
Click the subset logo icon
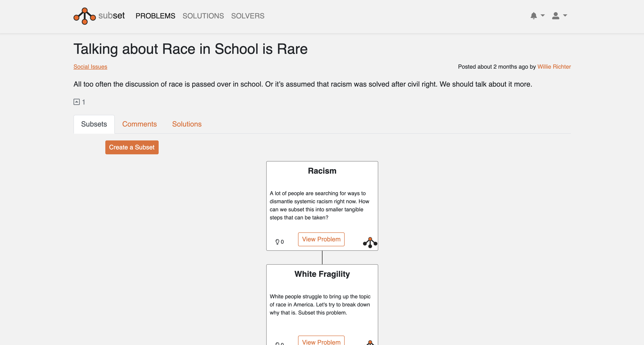click(x=84, y=16)
